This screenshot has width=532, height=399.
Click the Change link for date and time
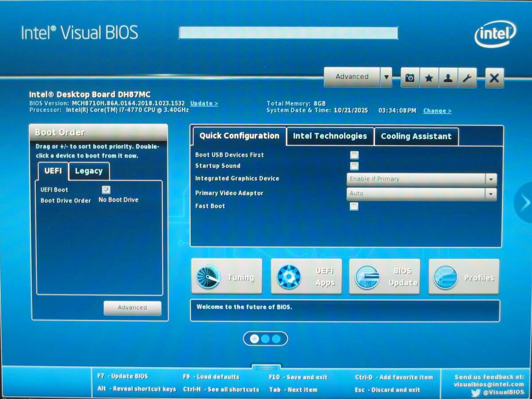[437, 111]
